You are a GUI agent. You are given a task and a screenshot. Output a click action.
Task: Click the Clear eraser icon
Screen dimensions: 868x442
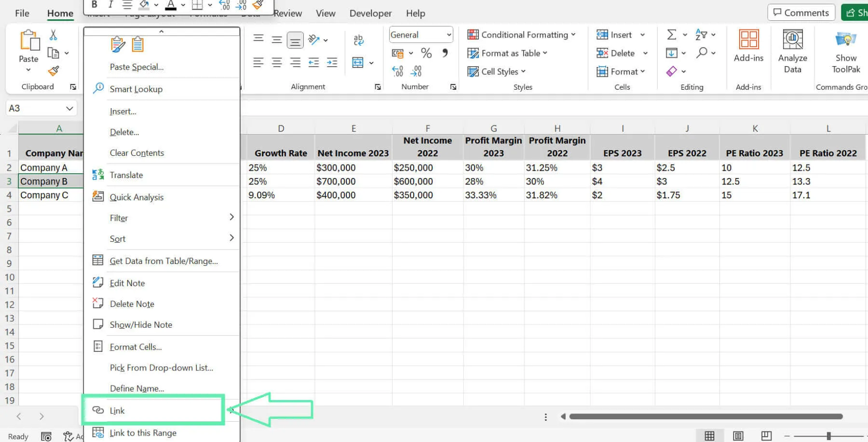point(672,71)
